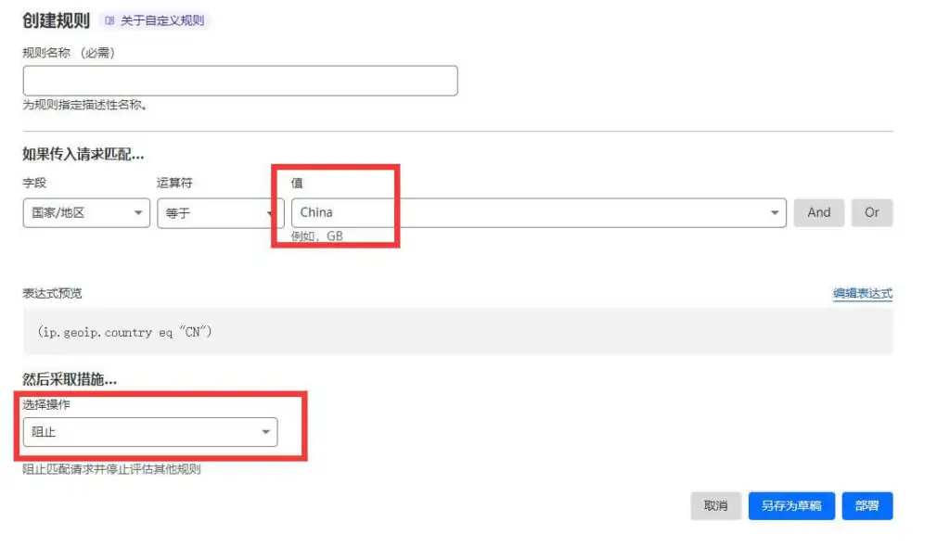Expand the 选择操作 dropdown showing 阻止
This screenshot has height=560, width=950.
click(150, 432)
